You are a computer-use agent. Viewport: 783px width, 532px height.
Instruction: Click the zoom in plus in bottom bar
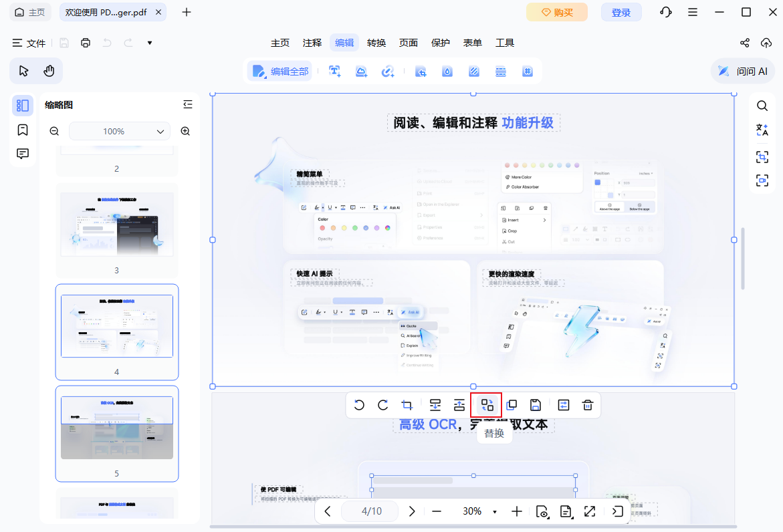(x=516, y=511)
